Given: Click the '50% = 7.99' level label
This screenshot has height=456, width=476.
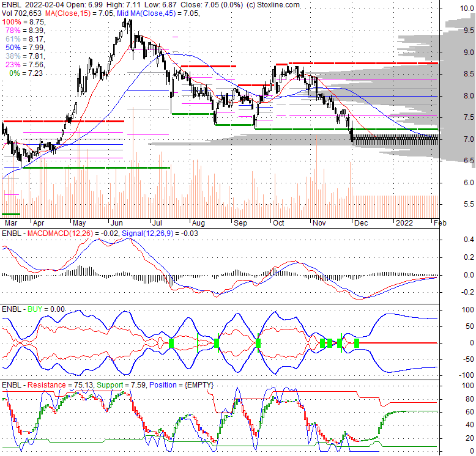Looking at the screenshot, I should point(25,48).
